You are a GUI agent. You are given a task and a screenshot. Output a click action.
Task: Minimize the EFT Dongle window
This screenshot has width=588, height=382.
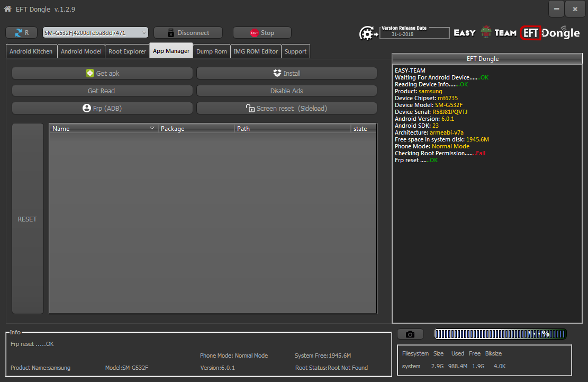click(x=556, y=8)
